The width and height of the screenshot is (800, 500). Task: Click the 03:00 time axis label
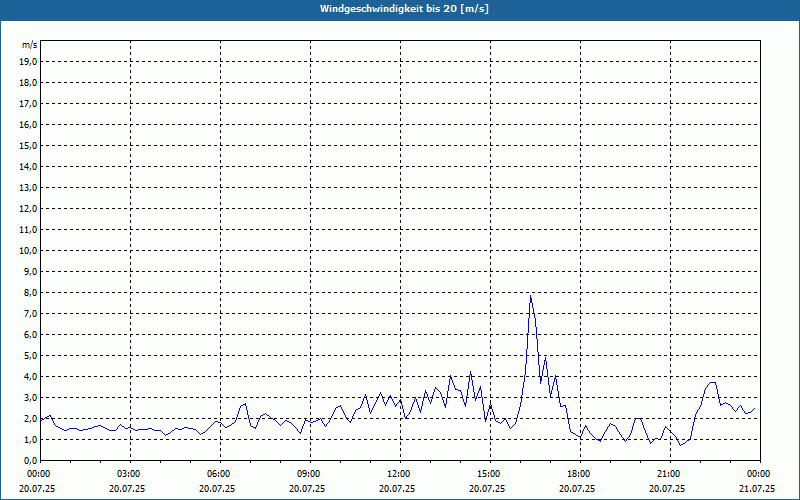click(x=131, y=474)
